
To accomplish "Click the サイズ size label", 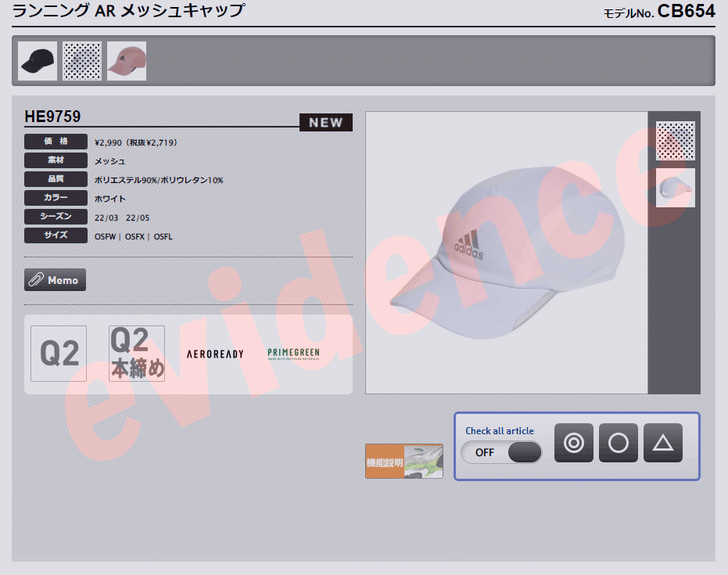I will click(x=56, y=235).
